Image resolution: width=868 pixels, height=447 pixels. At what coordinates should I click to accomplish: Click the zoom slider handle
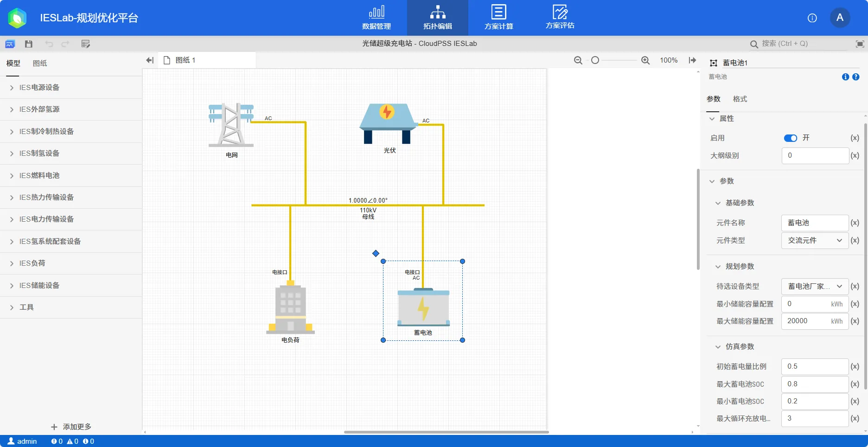[x=595, y=60]
